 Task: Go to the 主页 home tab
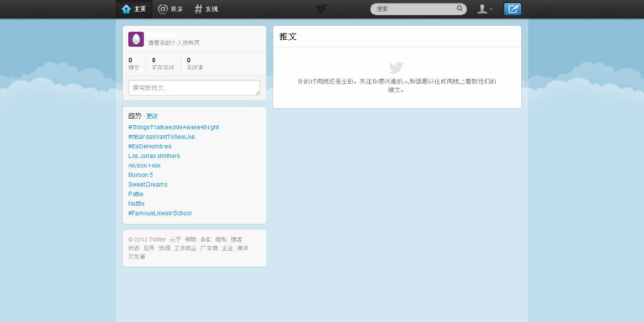[x=134, y=9]
